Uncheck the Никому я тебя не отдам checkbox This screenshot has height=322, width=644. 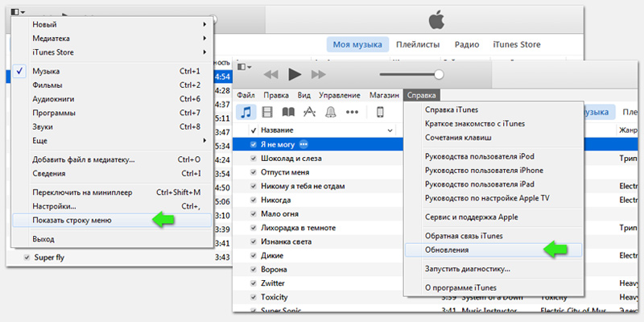254,187
